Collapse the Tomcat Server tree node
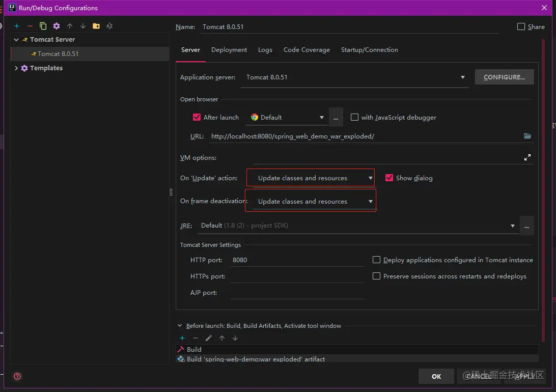The image size is (556, 392). click(16, 40)
